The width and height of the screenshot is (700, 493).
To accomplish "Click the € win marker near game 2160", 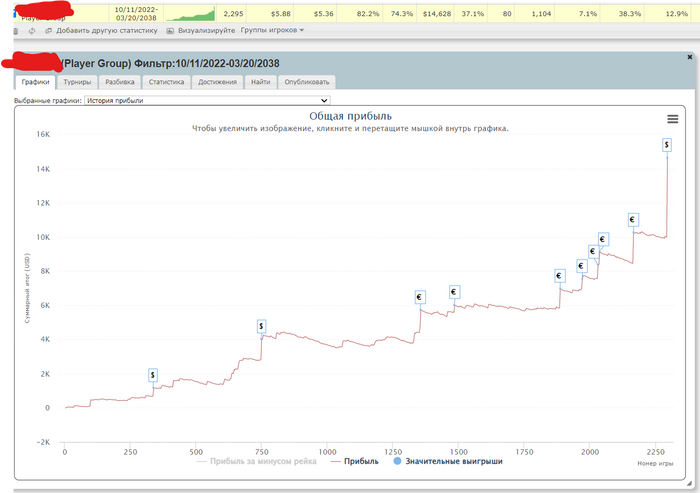I will click(633, 220).
